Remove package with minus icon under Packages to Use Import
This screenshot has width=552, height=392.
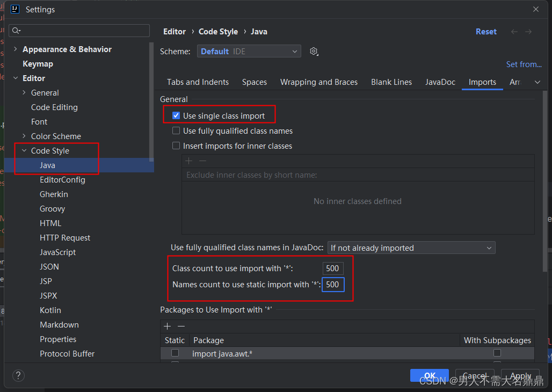tap(181, 326)
